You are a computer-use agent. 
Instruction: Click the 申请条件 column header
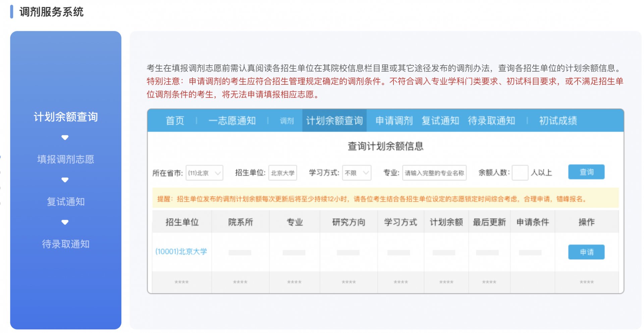coord(533,222)
